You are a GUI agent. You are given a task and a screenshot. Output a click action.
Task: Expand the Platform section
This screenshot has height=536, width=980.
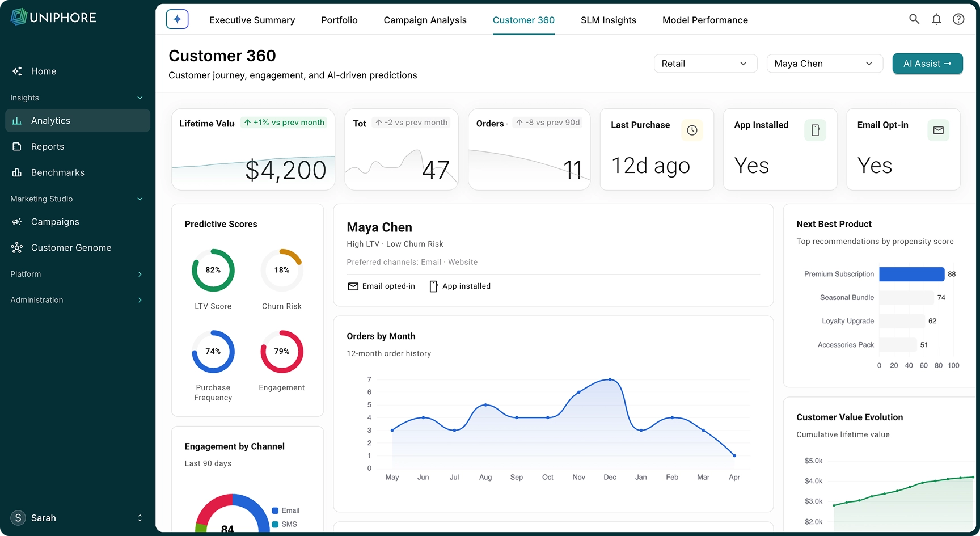(x=140, y=274)
